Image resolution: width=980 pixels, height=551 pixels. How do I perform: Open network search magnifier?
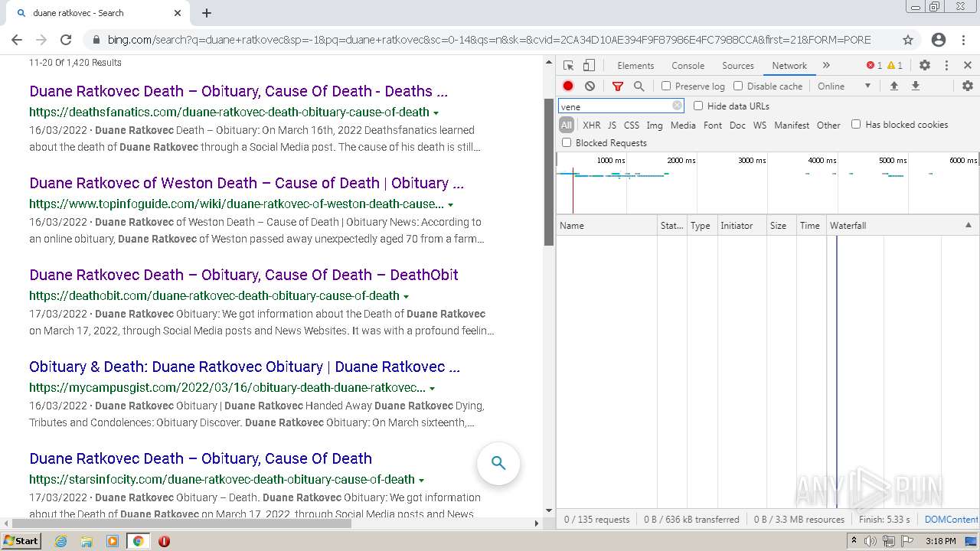(639, 86)
